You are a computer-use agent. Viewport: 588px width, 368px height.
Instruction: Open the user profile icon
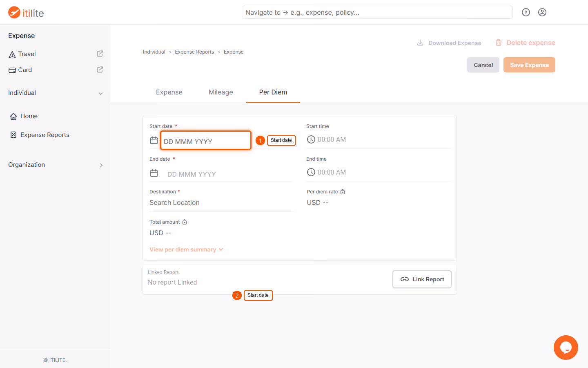pos(542,12)
